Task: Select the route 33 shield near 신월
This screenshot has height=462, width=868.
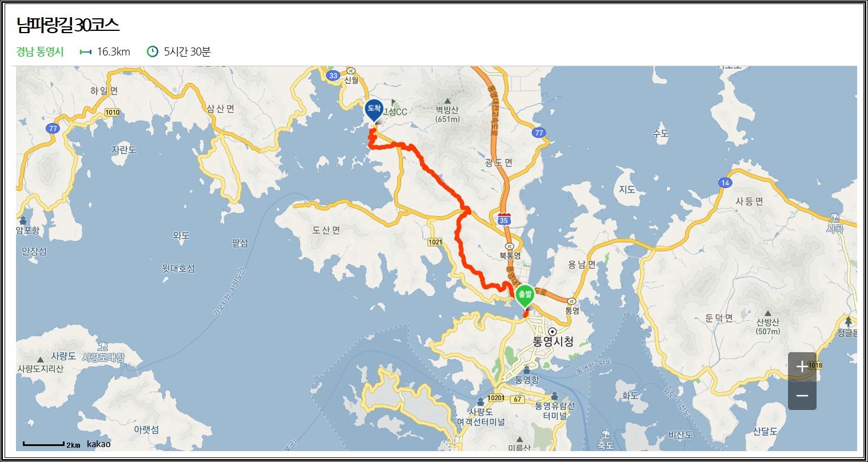Action: click(333, 75)
